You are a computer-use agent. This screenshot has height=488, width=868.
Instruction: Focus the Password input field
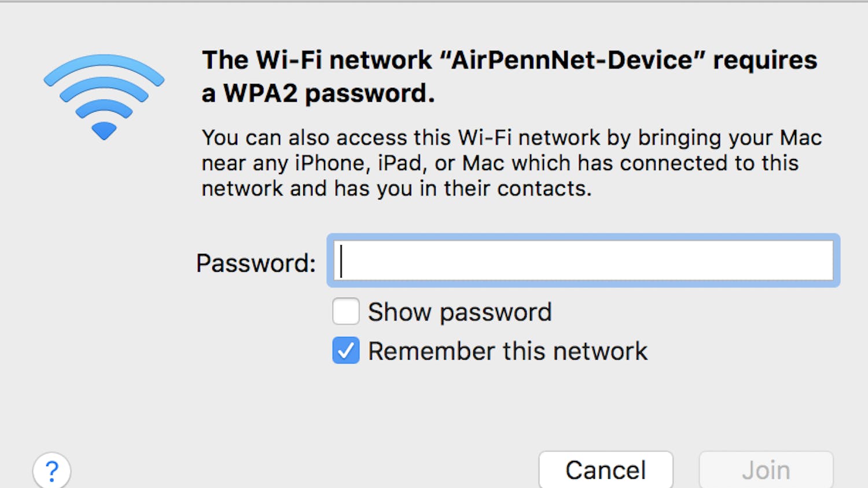point(583,261)
